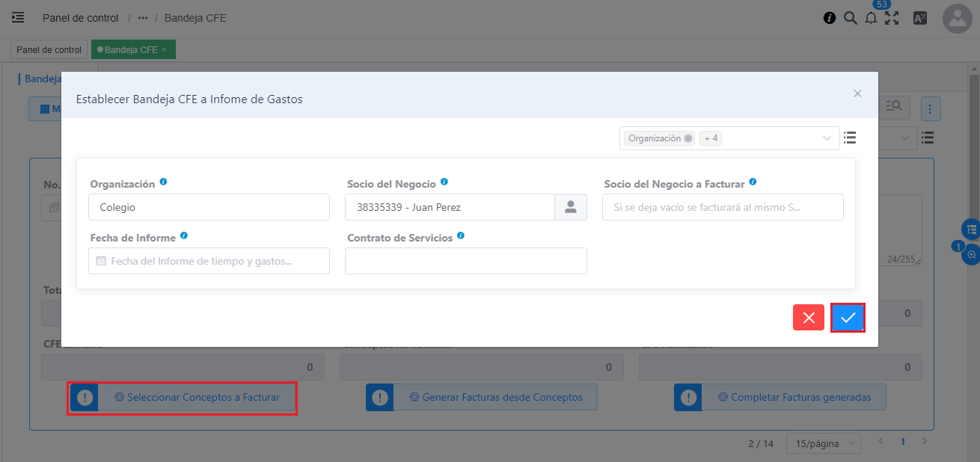Click the search magnifier in top bar
The image size is (980, 462).
850,18
